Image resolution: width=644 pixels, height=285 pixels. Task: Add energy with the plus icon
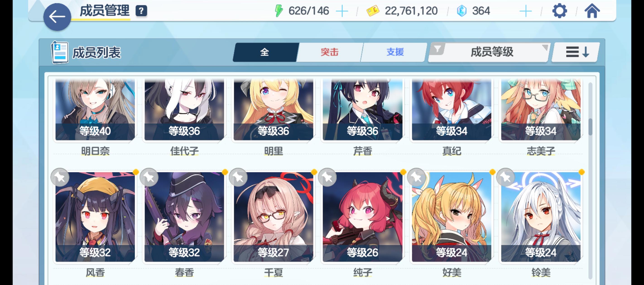pos(342,11)
